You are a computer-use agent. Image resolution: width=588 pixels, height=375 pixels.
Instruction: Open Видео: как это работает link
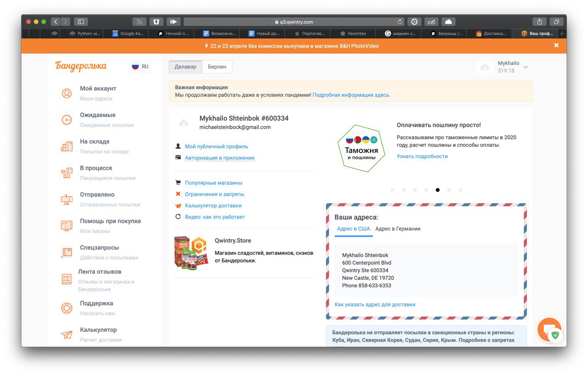coord(215,217)
